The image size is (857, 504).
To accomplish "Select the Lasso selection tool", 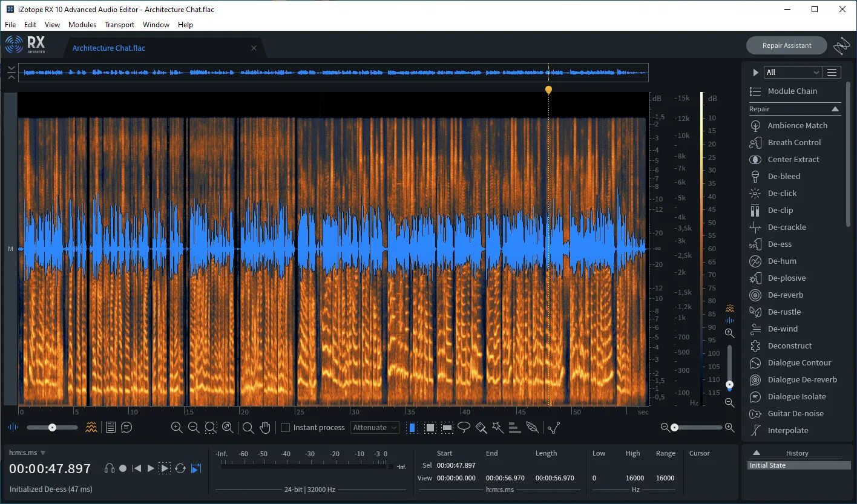I will pos(464,427).
